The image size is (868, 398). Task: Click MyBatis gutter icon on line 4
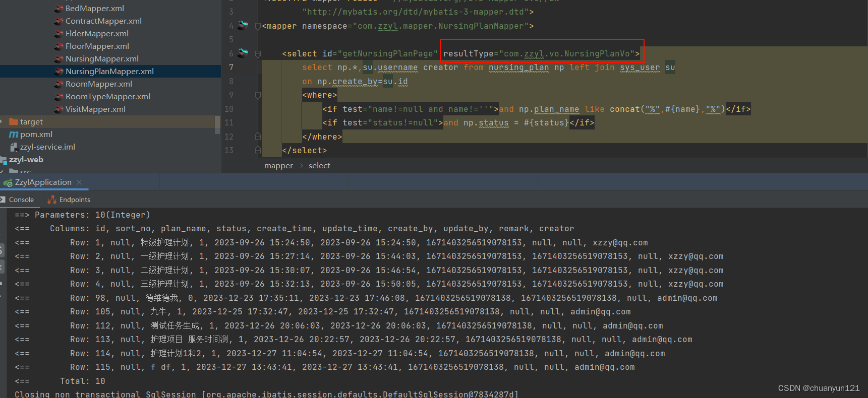click(x=243, y=25)
